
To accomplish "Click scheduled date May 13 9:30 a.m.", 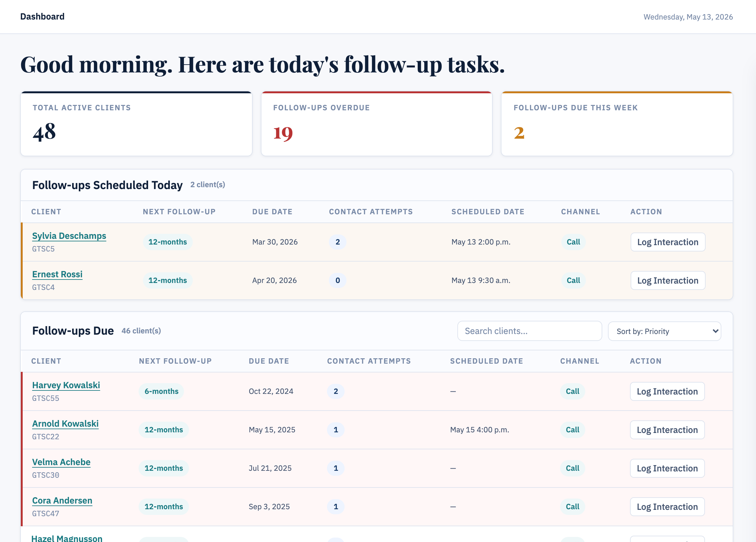I will pyautogui.click(x=481, y=280).
